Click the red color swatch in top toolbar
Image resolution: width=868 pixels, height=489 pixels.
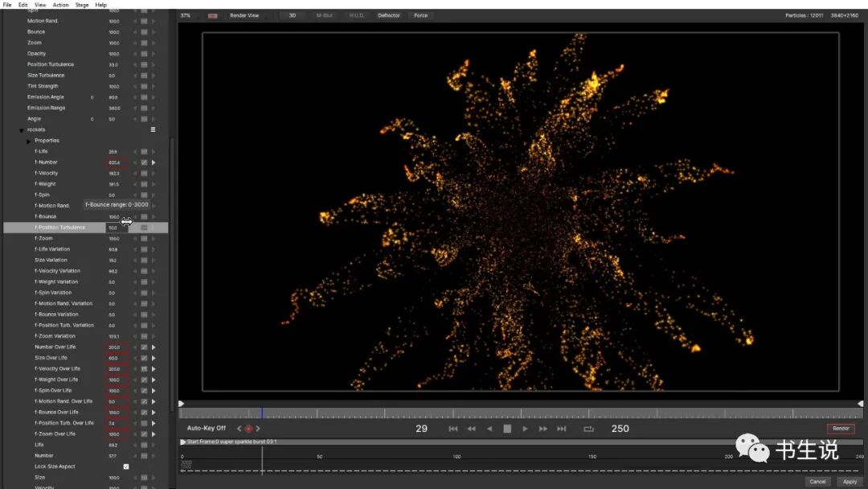point(212,14)
